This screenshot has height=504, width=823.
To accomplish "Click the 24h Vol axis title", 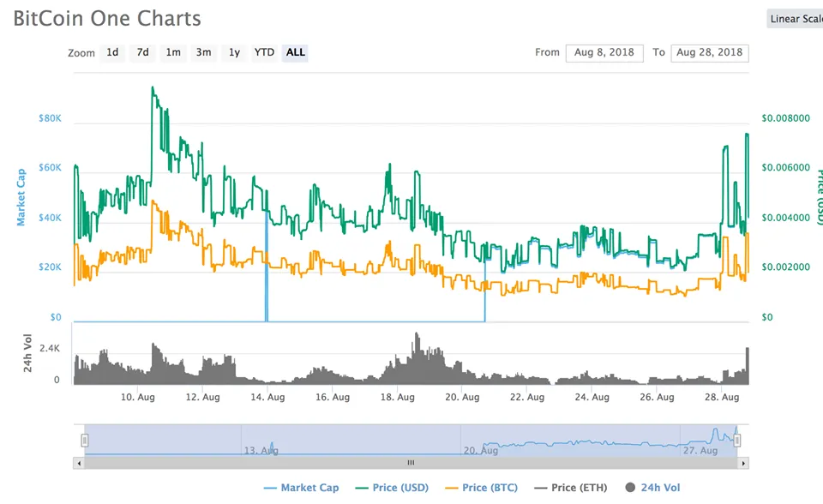I will click(x=27, y=353).
